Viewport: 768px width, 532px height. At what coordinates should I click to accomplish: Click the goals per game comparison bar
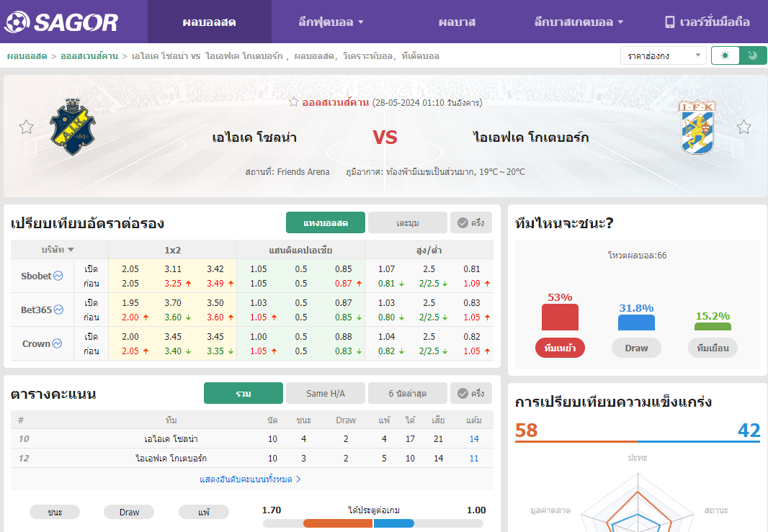[373, 523]
